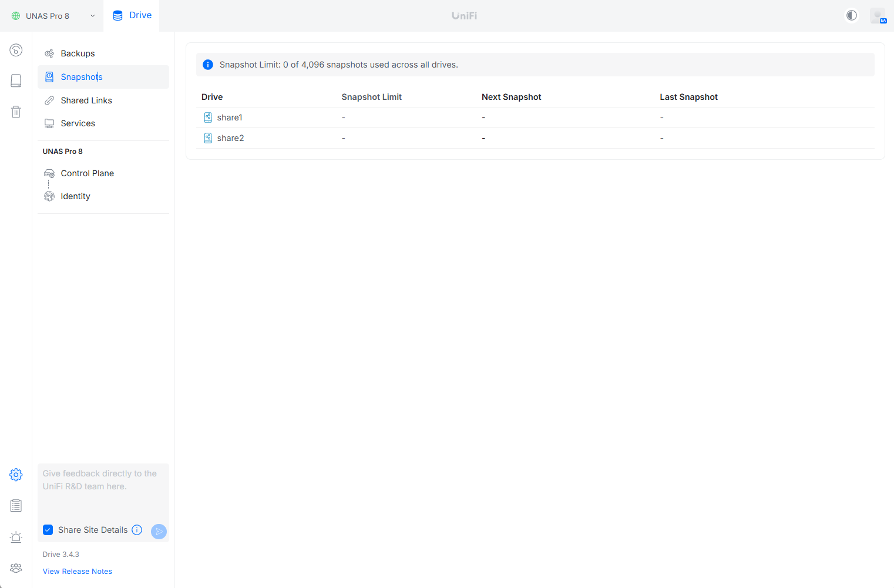The image size is (894, 588).
Task: Open the settings gear icon
Action: [x=16, y=475]
